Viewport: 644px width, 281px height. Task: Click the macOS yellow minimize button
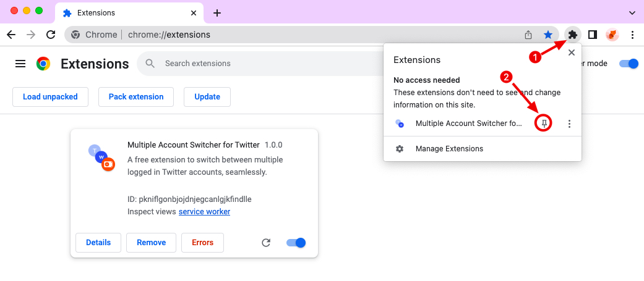click(27, 10)
